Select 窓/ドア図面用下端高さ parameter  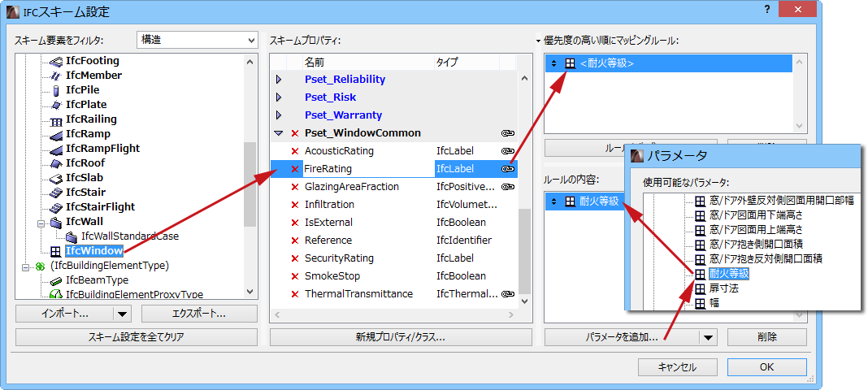pyautogui.click(x=756, y=214)
